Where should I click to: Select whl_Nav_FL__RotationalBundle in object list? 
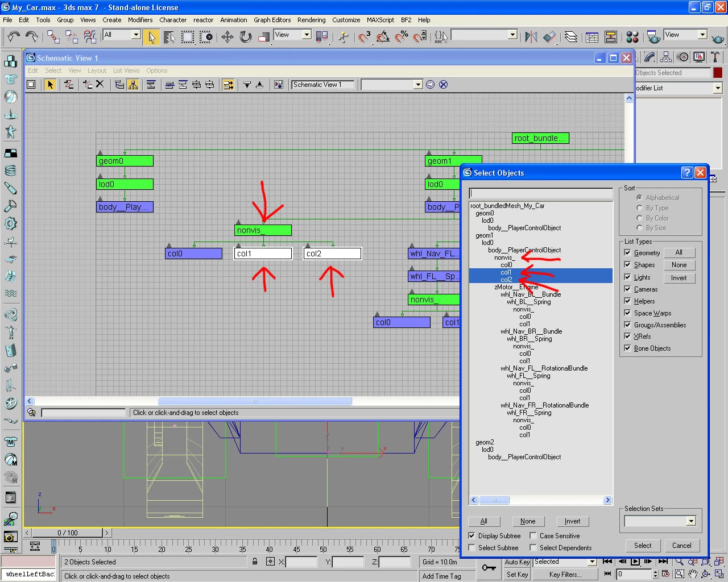pyautogui.click(x=544, y=368)
